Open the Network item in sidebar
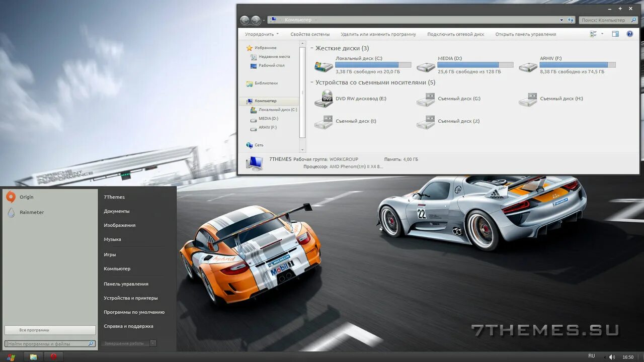This screenshot has width=644, height=362. click(x=255, y=145)
